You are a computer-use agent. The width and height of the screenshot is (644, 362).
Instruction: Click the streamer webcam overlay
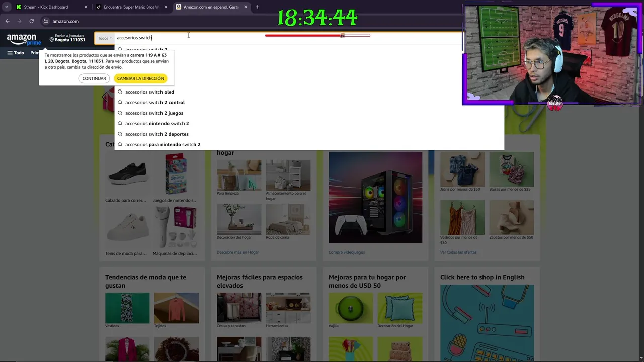pyautogui.click(x=552, y=54)
